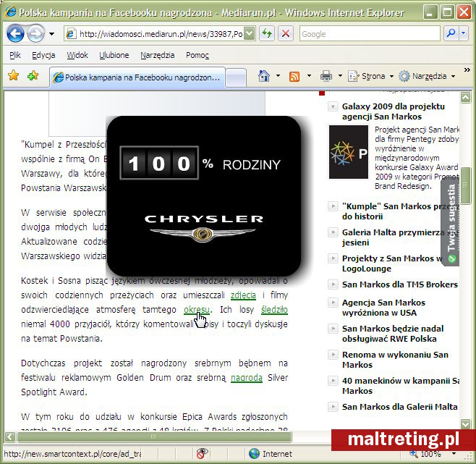This screenshot has height=464, width=476.
Task: Expand the toolbar overflow chevron
Action: coord(467,70)
